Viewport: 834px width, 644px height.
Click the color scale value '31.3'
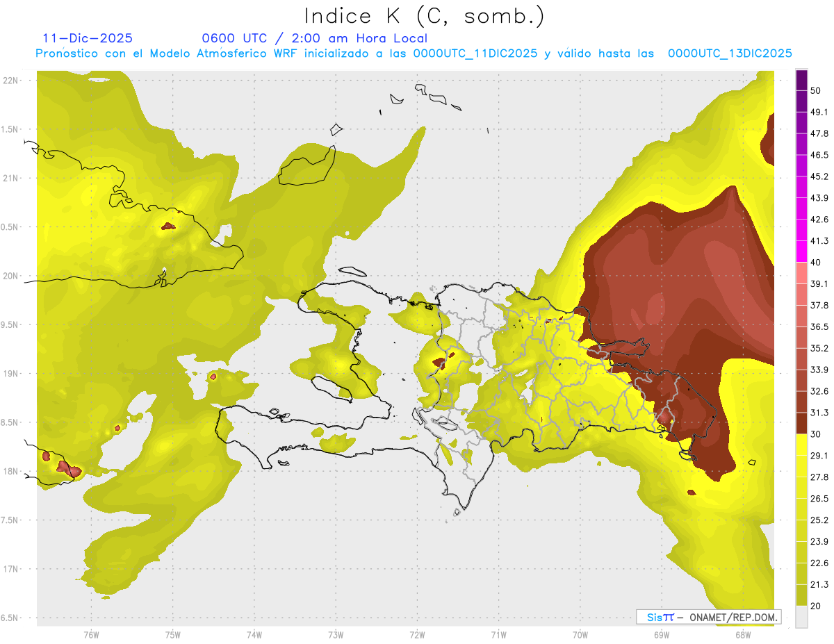(819, 413)
